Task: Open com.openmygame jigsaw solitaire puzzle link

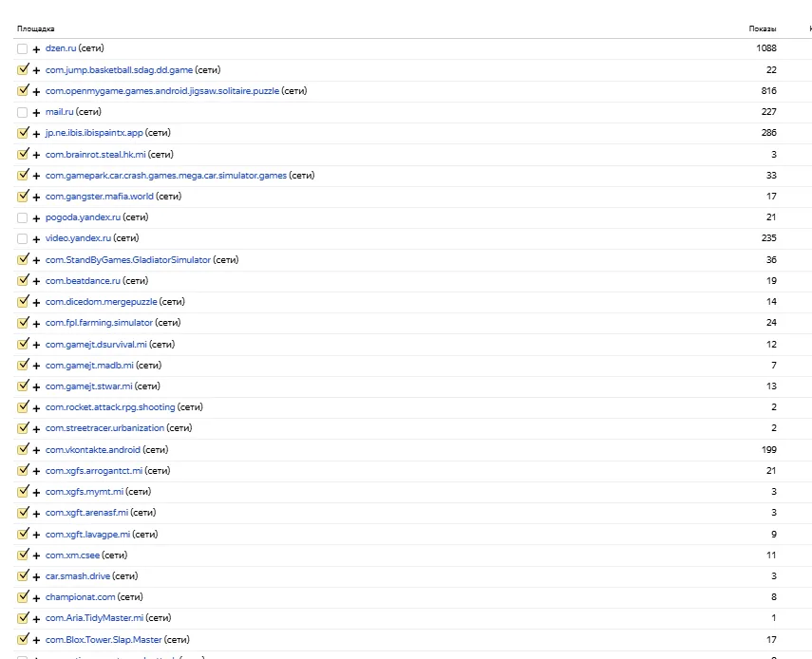Action: [x=161, y=91]
